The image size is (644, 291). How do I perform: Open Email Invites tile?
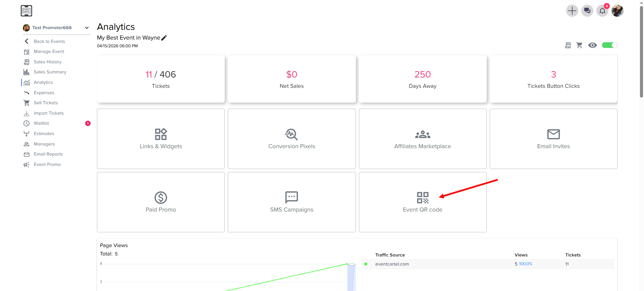[553, 139]
